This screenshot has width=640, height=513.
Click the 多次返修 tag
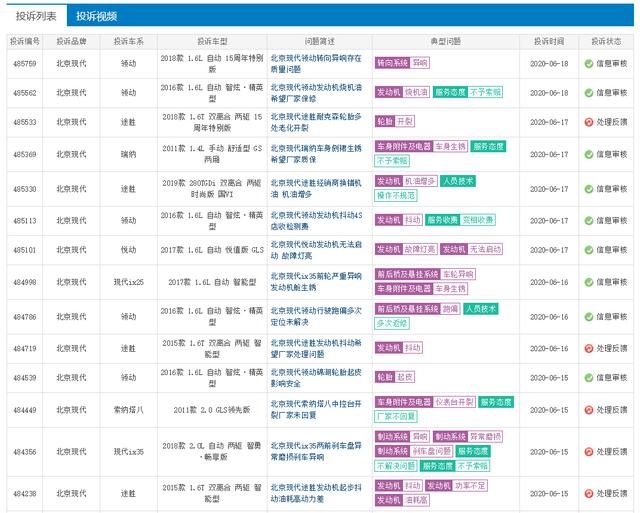click(x=392, y=323)
